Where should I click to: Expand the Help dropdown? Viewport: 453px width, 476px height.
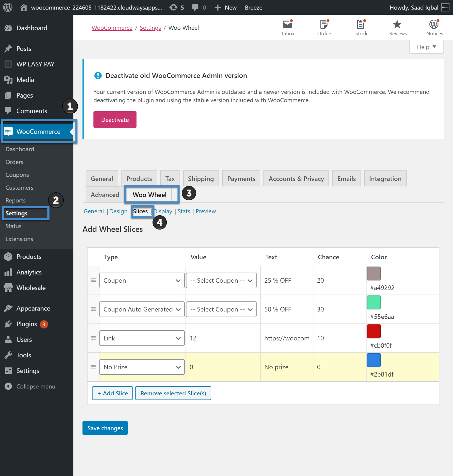coord(427,47)
